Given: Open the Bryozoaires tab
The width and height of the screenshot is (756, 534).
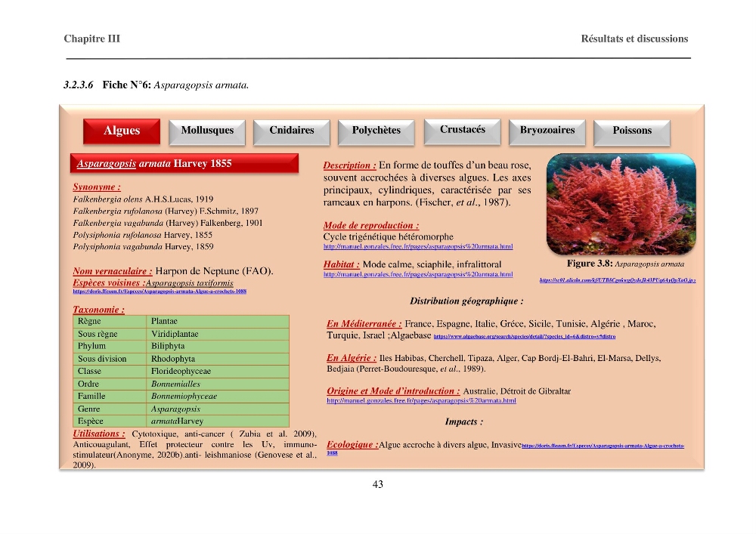Looking at the screenshot, I should pos(547,132).
